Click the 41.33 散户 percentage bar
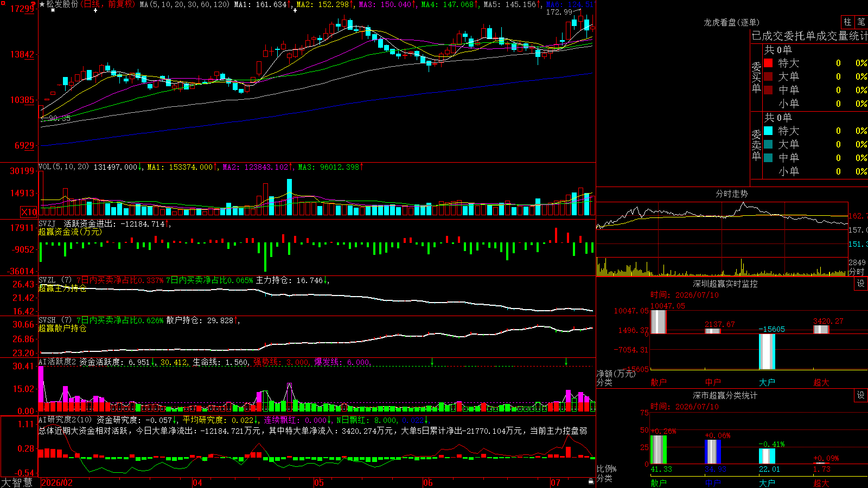The image size is (868, 488). coord(659,450)
